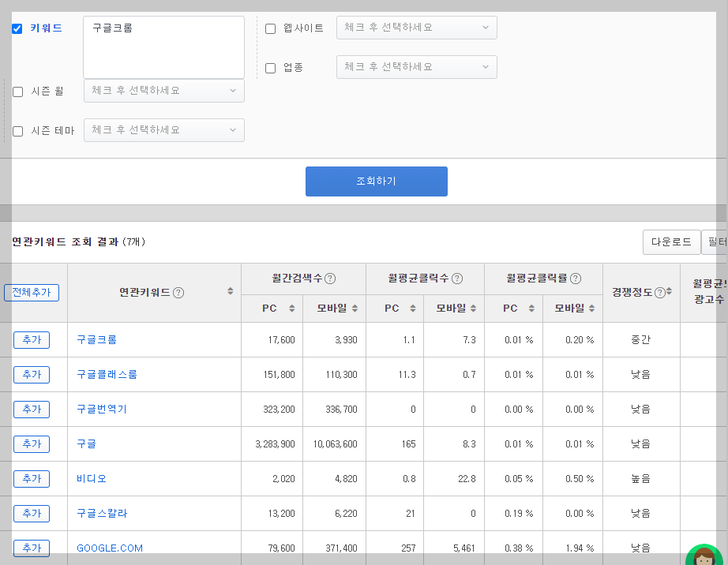Open the chat assistant avatar icon
Viewport: 728px width, 565px height.
(x=704, y=555)
